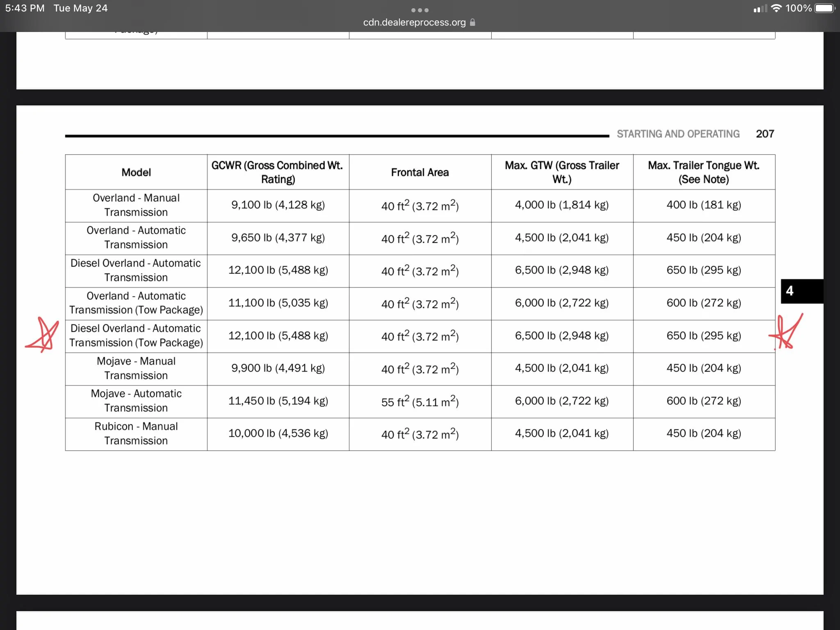Select tongue weight for Mojave - Manual Transmission
Screen dimensions: 840x630
coord(704,368)
